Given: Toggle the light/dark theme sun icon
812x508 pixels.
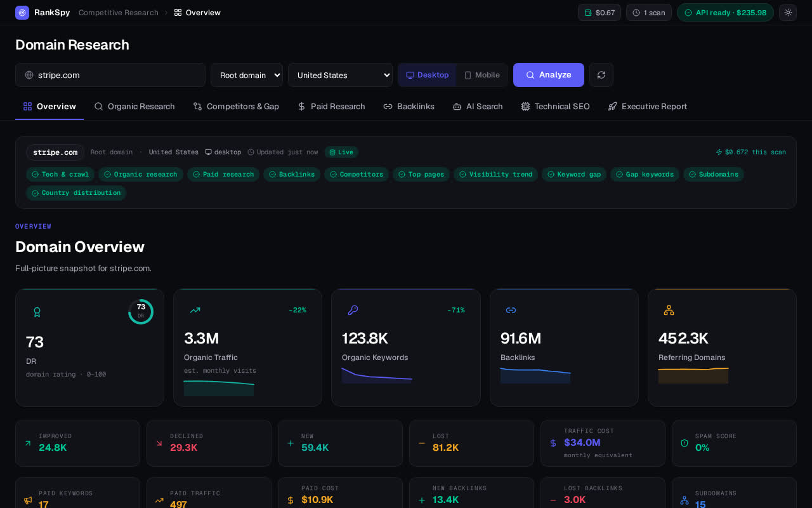Looking at the screenshot, I should point(788,13).
